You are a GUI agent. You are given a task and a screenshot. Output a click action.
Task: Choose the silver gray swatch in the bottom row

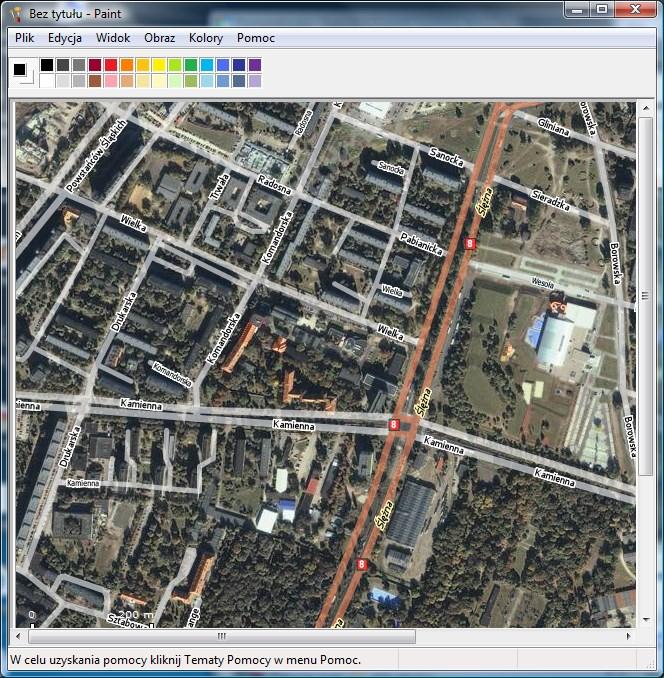[x=79, y=80]
